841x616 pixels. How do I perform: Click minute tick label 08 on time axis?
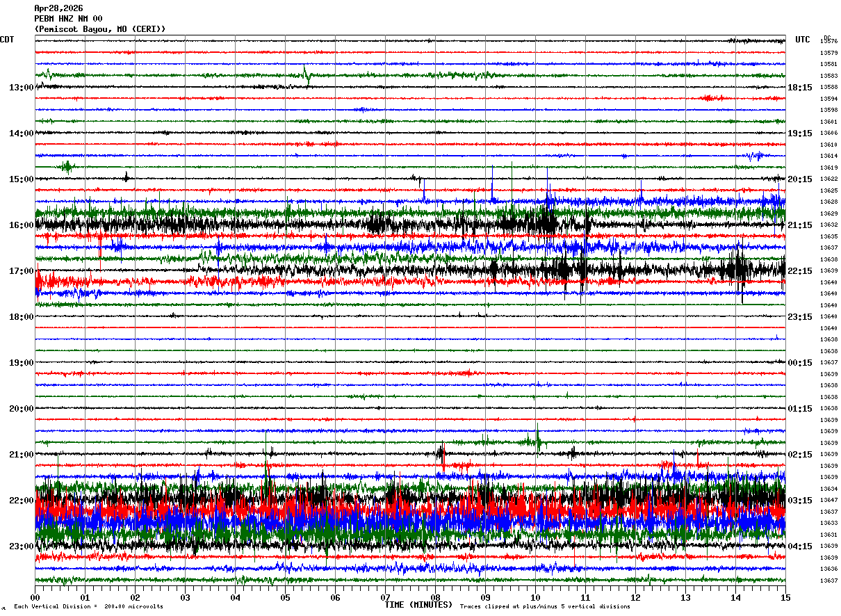[436, 598]
